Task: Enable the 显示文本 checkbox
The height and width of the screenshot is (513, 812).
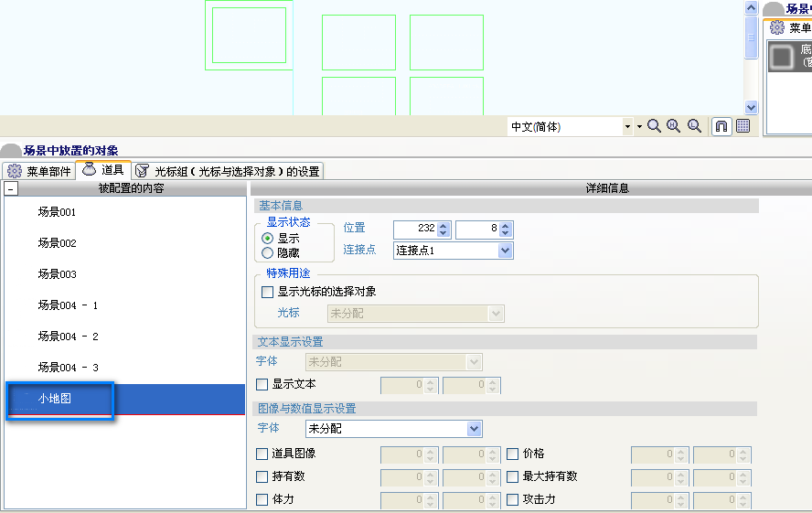Action: coord(262,384)
